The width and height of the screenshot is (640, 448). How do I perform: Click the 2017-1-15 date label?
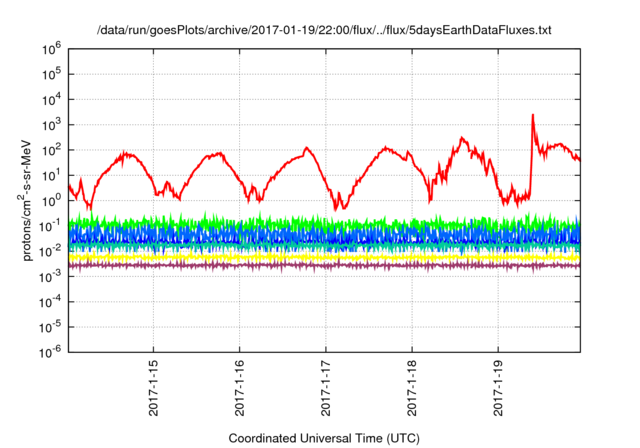(x=153, y=388)
